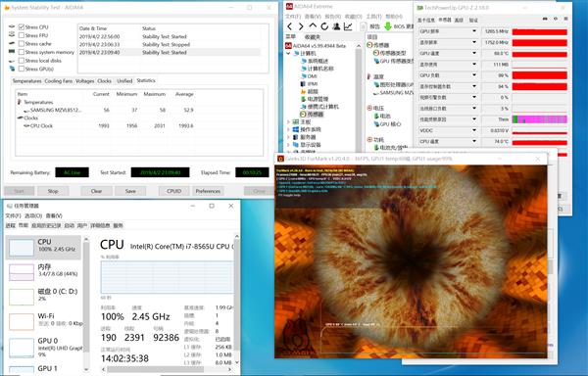
Task: Switch to the Cooling Fans tab
Action: (58, 81)
